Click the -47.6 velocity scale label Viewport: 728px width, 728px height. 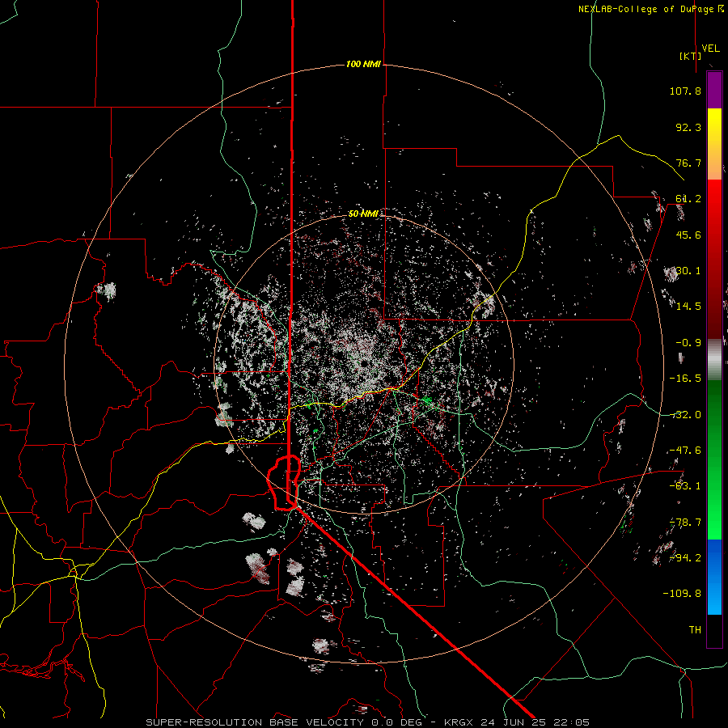(x=685, y=451)
